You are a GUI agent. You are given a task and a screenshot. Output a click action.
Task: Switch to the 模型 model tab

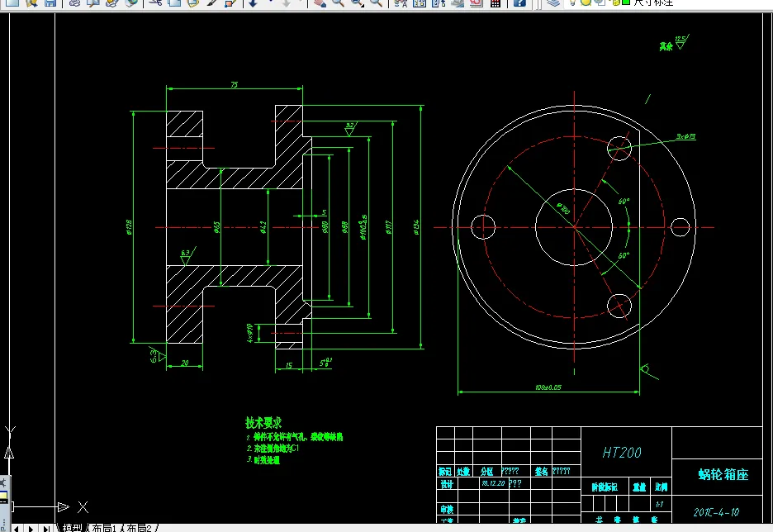(72, 528)
